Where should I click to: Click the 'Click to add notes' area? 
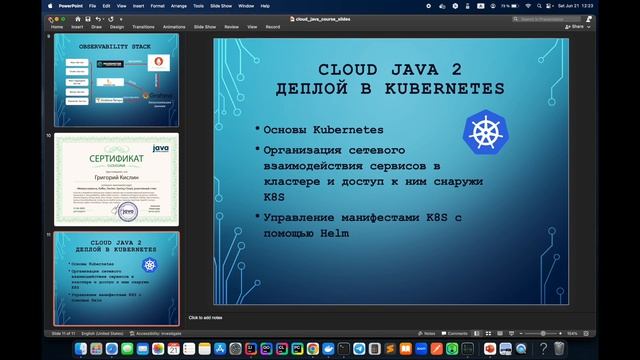(205, 318)
